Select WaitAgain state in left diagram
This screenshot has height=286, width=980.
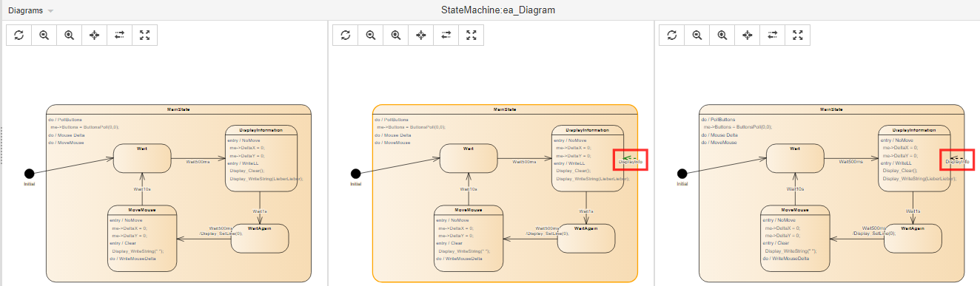point(260,238)
